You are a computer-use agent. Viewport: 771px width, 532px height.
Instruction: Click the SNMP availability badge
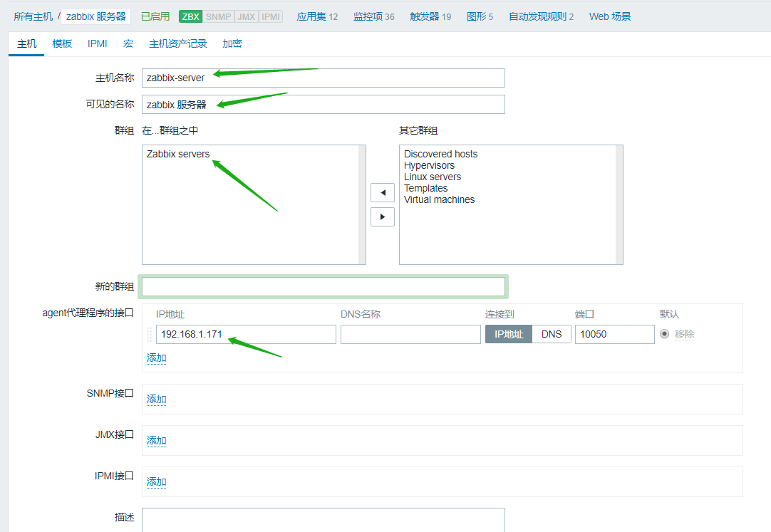point(218,16)
